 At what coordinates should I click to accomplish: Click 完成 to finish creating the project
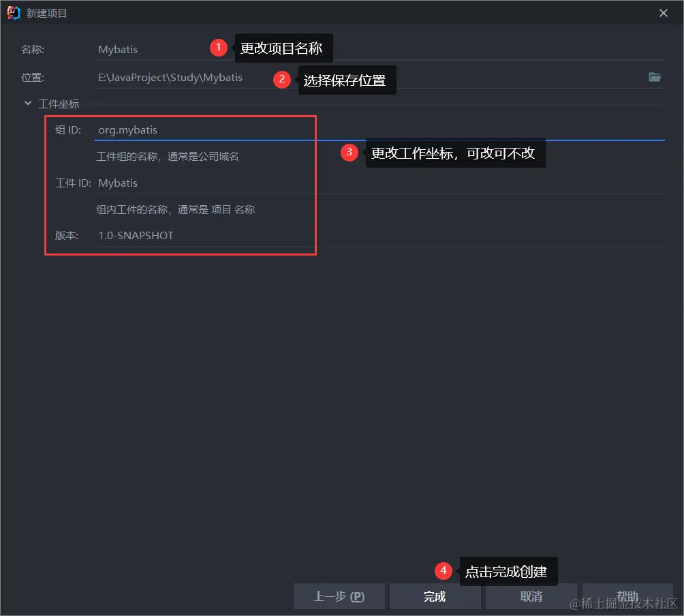435,596
